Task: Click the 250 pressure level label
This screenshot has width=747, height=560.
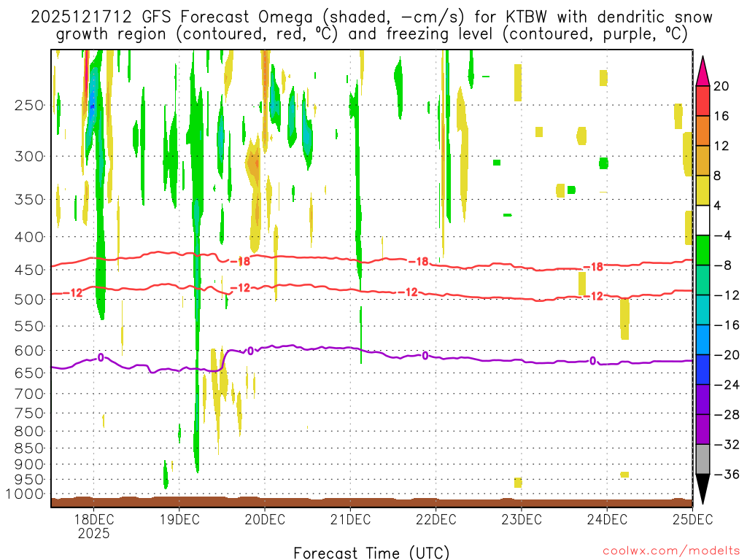Action: click(x=29, y=105)
